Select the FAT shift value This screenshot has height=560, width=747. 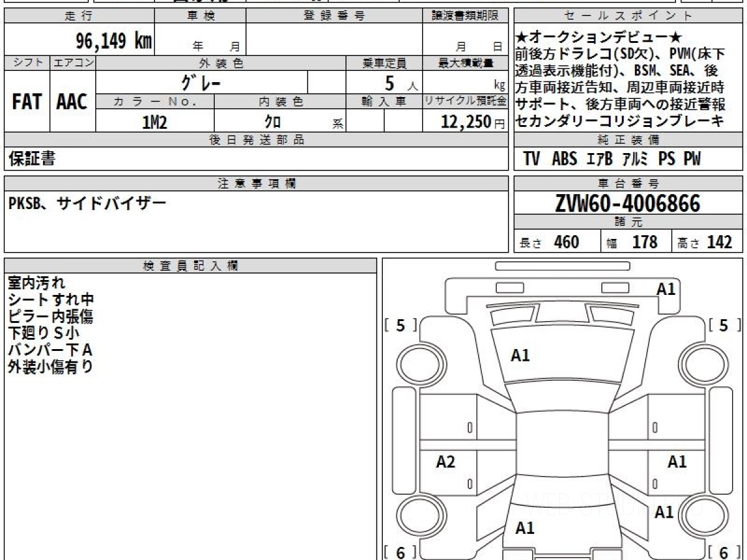[x=27, y=102]
